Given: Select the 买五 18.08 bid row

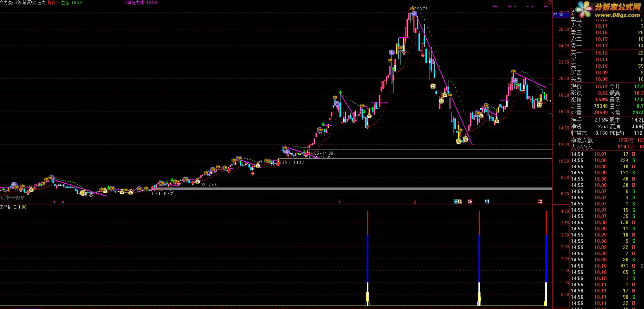Looking at the screenshot, I should pos(607,79).
